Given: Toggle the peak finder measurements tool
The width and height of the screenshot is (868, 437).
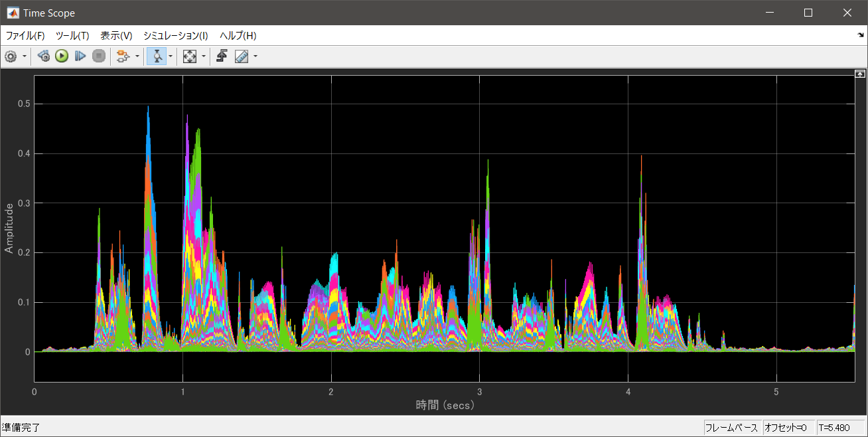Looking at the screenshot, I should click(242, 56).
